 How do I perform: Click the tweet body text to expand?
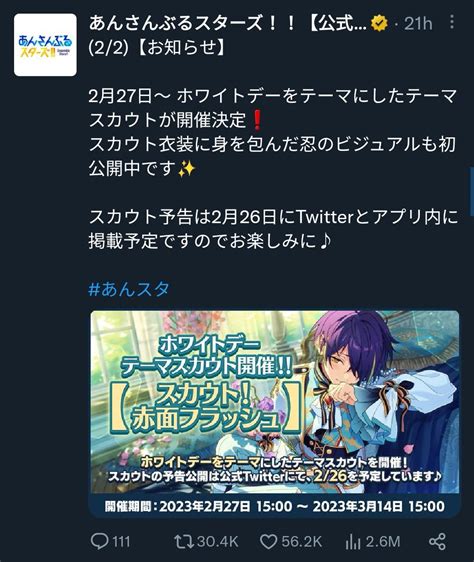coord(272,168)
